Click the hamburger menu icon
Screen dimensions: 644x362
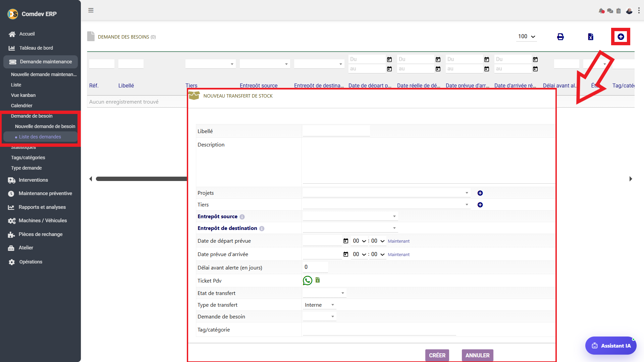[x=91, y=10]
